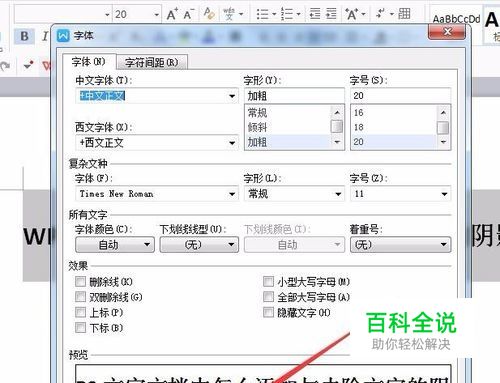Click 字号 list scroll up arrow
500x383 pixels.
[x=443, y=112]
